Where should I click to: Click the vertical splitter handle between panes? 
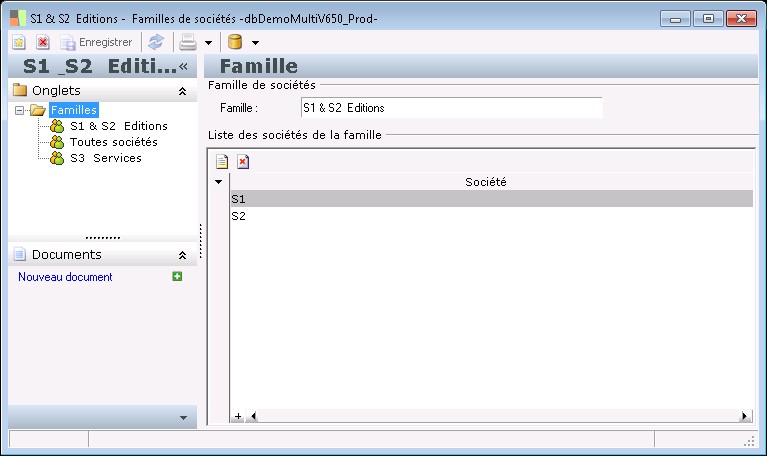point(201,241)
